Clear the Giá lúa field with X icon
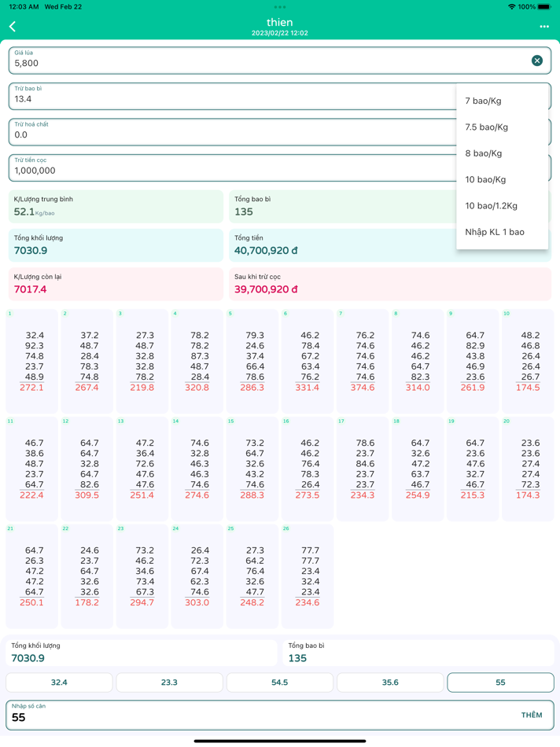560x747 pixels. click(x=537, y=61)
